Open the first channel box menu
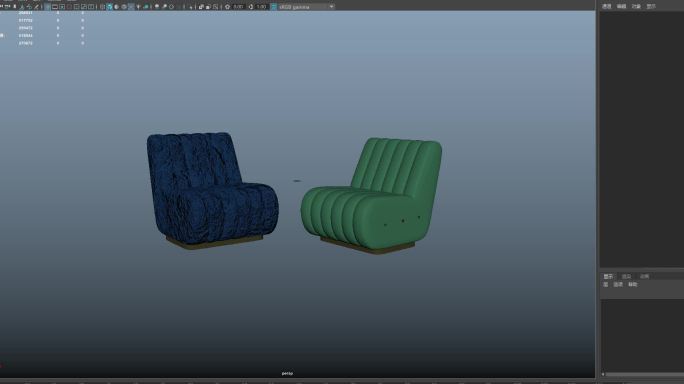The height and width of the screenshot is (384, 684). (x=606, y=7)
